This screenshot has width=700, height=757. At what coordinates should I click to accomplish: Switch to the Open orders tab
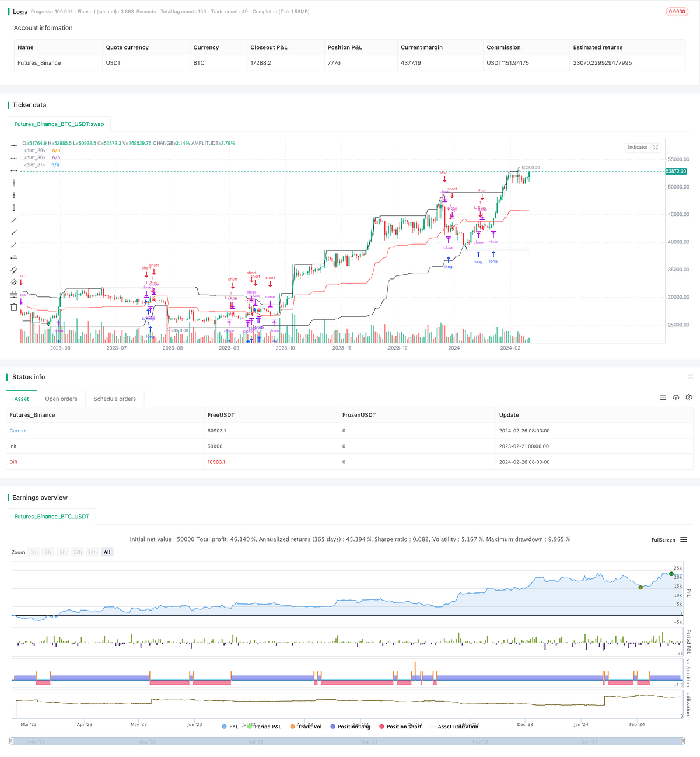coord(61,399)
